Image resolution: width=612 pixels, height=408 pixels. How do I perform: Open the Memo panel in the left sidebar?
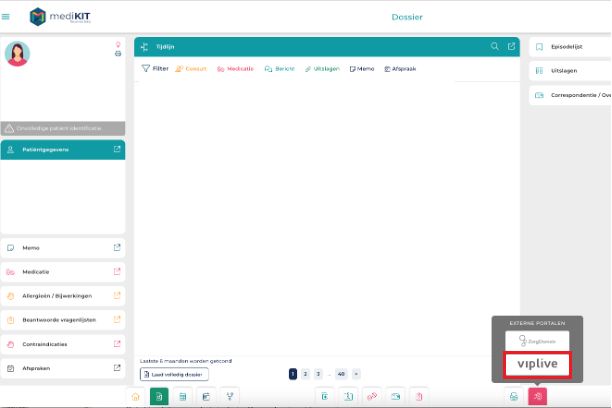(x=63, y=248)
